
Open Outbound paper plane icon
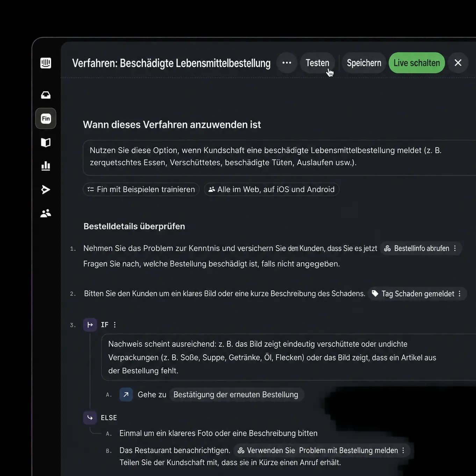coord(46,189)
